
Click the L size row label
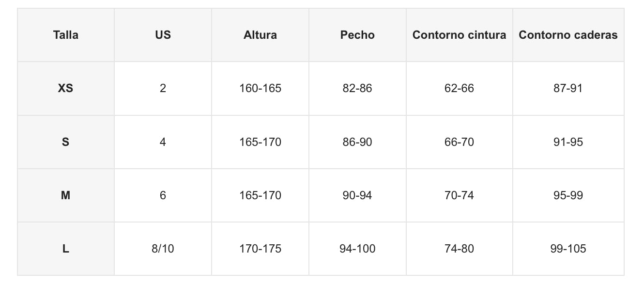coord(66,249)
